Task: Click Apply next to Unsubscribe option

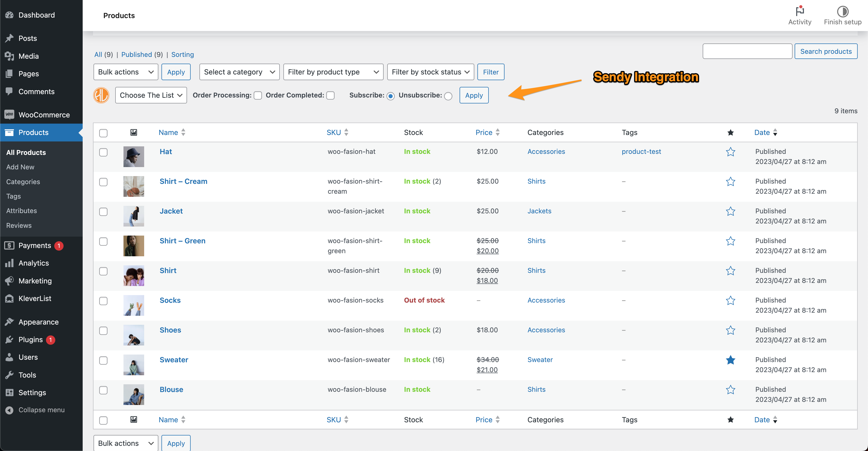Action: point(474,95)
